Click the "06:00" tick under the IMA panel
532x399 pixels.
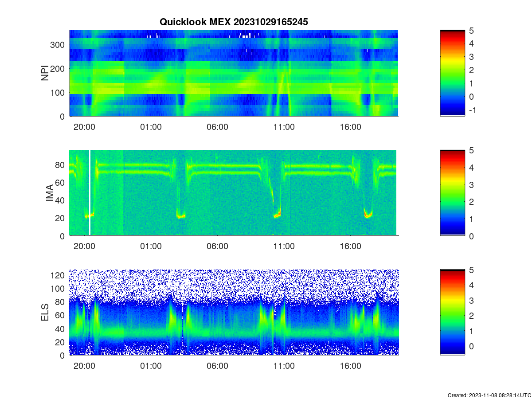217,246
